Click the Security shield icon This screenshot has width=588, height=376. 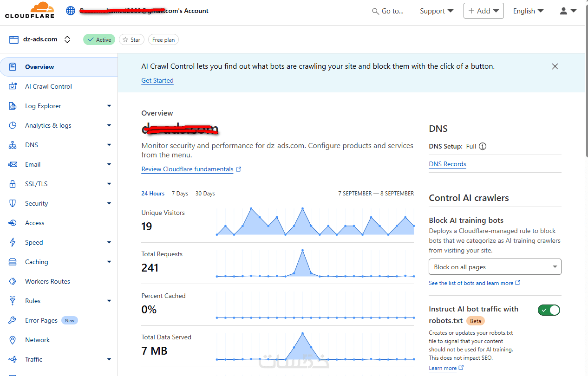13,203
